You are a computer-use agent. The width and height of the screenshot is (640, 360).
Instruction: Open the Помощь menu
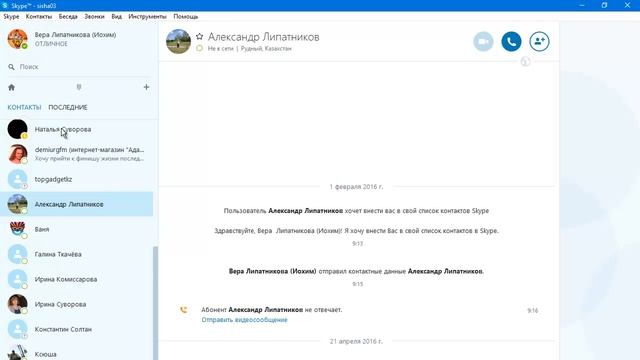point(186,16)
